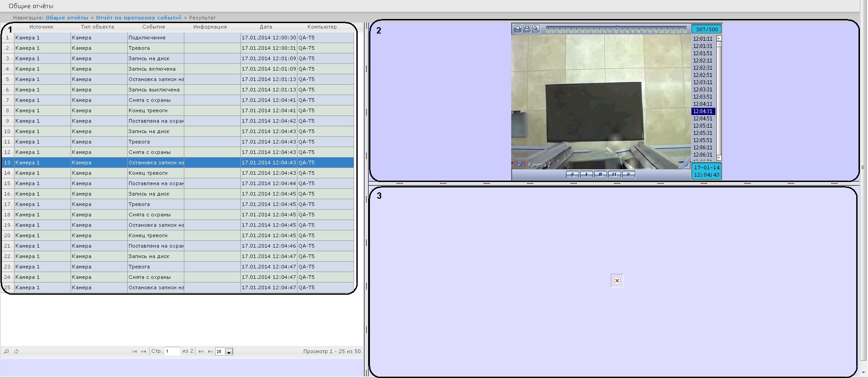Jump to last page of the table
The width and height of the screenshot is (868, 378).
(x=210, y=352)
